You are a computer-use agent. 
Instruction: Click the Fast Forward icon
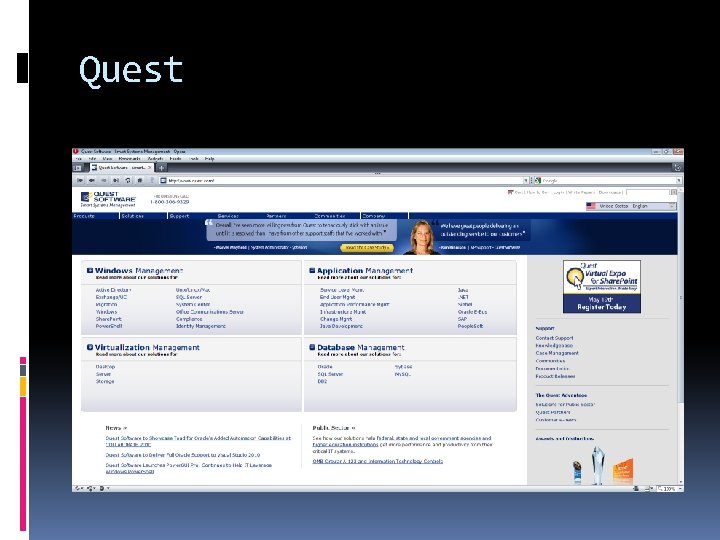[116, 180]
